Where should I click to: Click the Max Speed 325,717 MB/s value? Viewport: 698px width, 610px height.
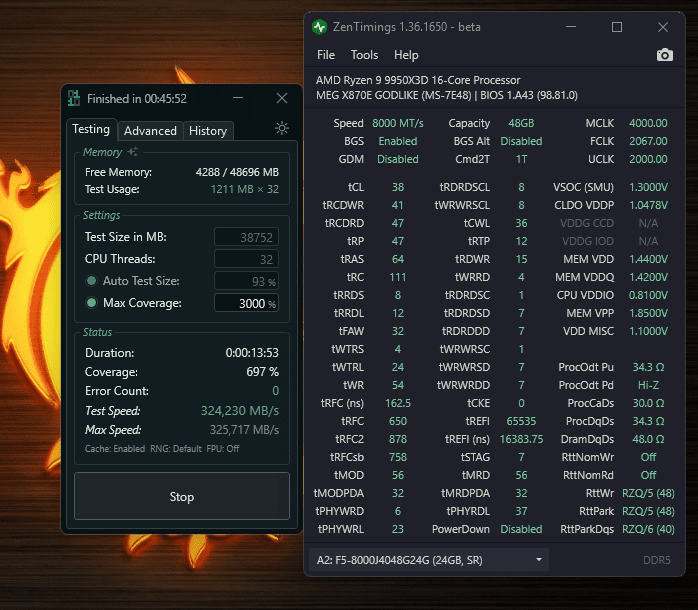point(244,430)
